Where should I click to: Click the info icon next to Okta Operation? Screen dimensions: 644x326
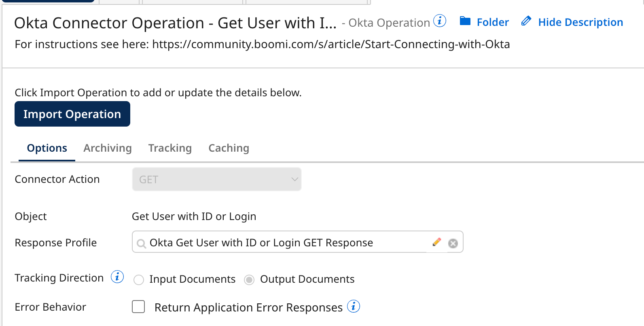pyautogui.click(x=440, y=21)
